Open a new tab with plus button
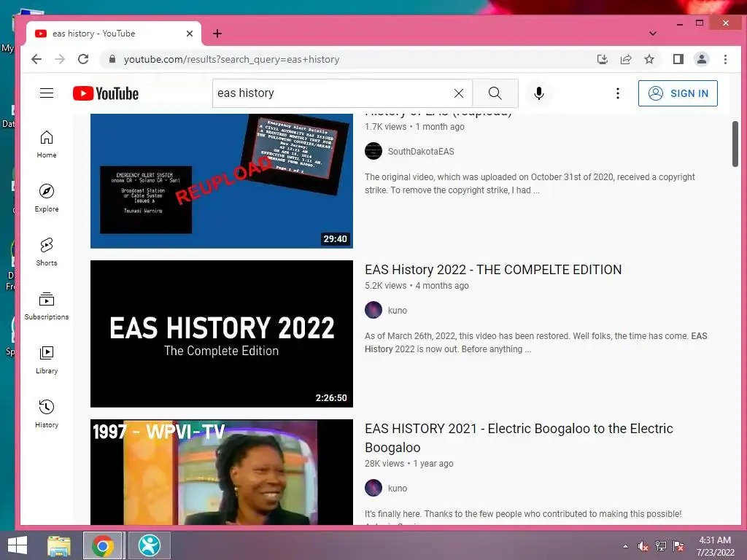This screenshot has height=560, width=747. click(x=217, y=34)
